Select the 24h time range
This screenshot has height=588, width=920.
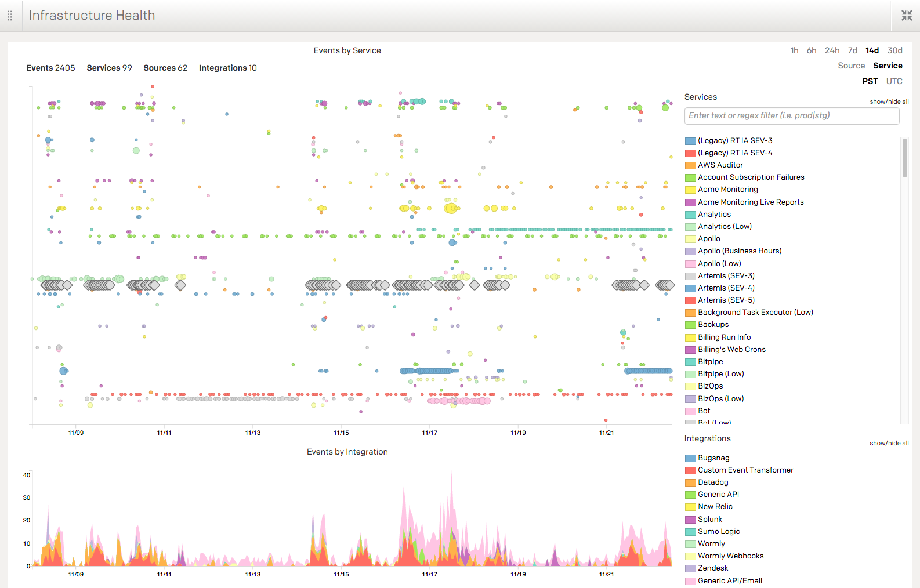(x=832, y=50)
